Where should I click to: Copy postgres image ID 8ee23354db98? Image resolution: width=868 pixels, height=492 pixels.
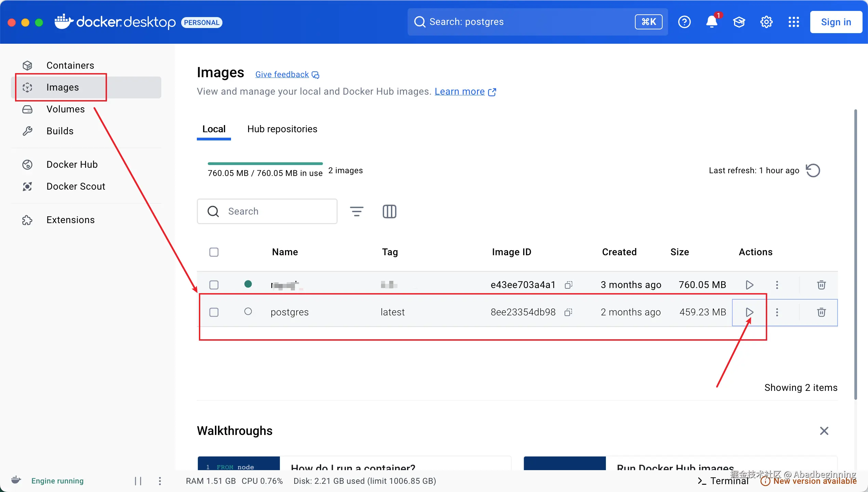tap(568, 312)
